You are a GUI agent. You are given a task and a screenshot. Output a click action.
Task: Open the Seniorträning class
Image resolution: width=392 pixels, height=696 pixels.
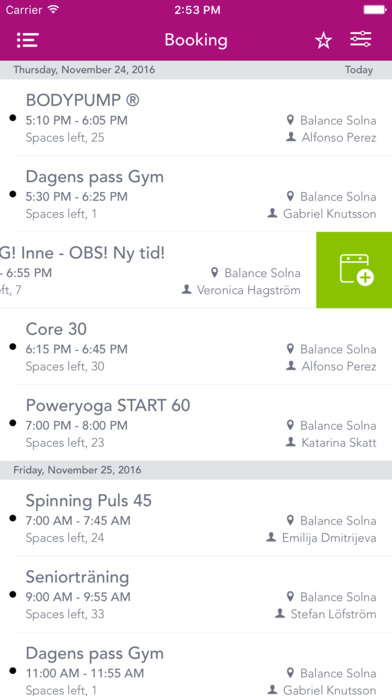click(196, 594)
